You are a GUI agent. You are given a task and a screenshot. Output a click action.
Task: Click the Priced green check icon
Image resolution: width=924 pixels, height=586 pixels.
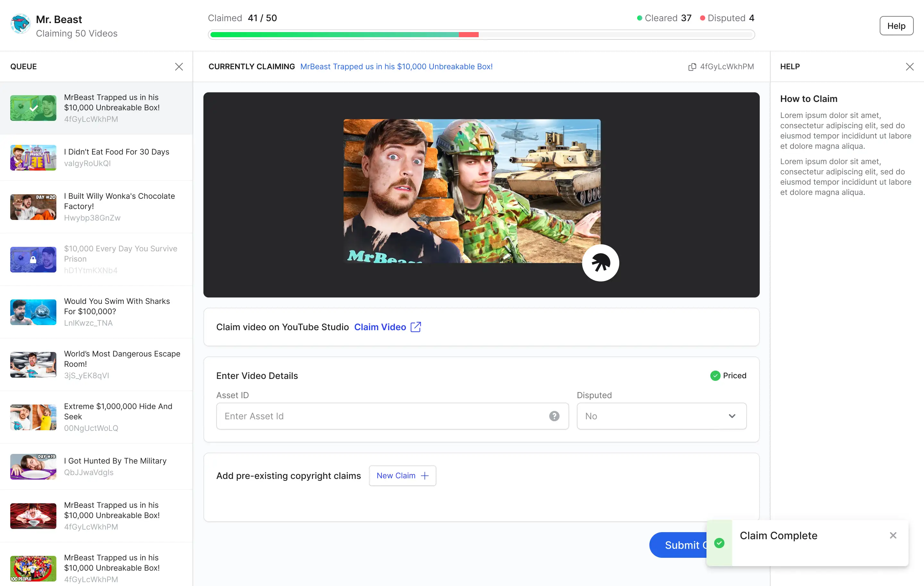pos(715,375)
